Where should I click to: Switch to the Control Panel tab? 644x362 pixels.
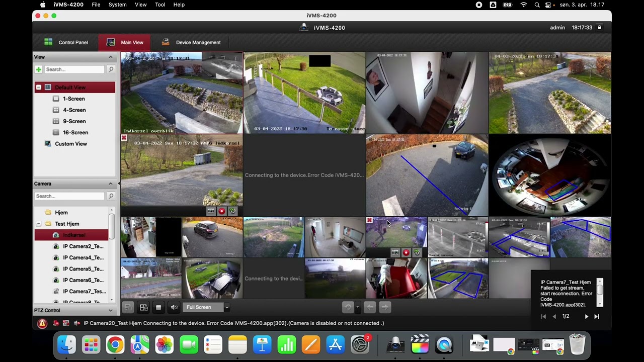(x=65, y=42)
